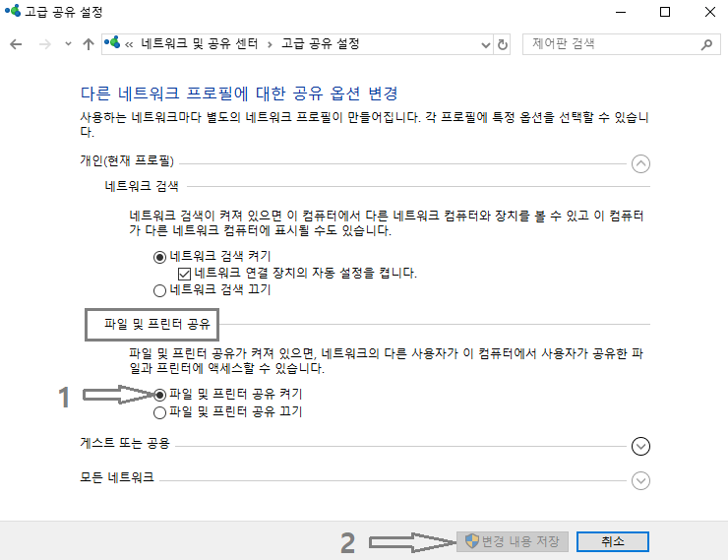Click the 변경 내용 저장 button

(513, 541)
